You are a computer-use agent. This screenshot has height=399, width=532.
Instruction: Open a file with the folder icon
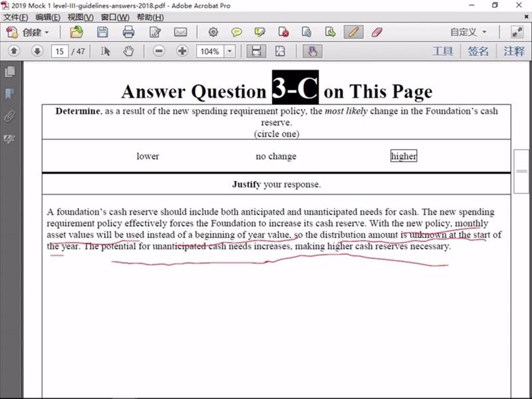pos(76,32)
